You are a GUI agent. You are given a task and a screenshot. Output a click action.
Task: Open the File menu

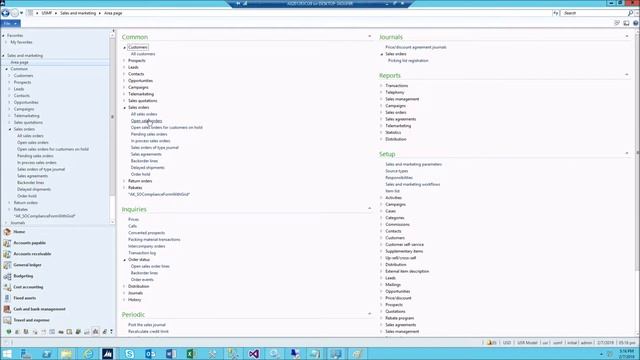click(10, 24)
